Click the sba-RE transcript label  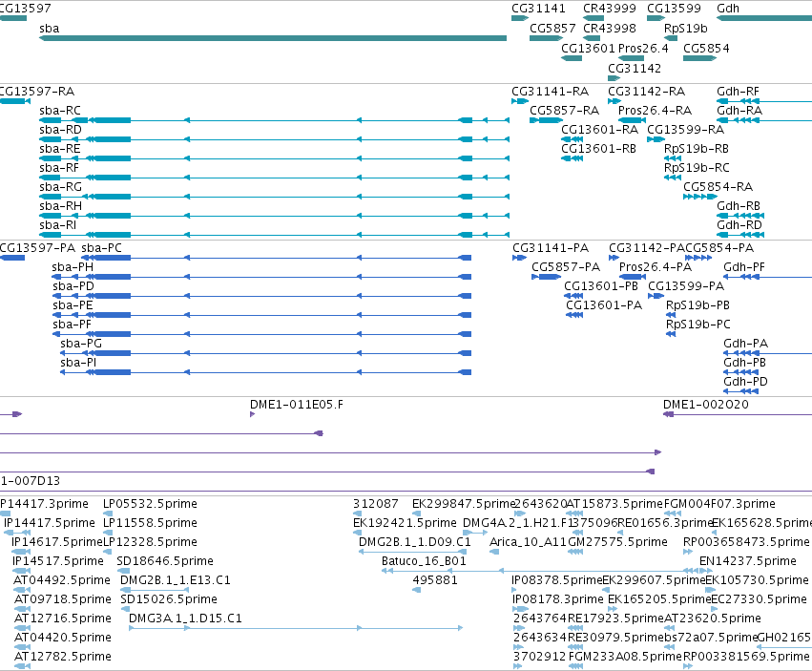pos(60,149)
